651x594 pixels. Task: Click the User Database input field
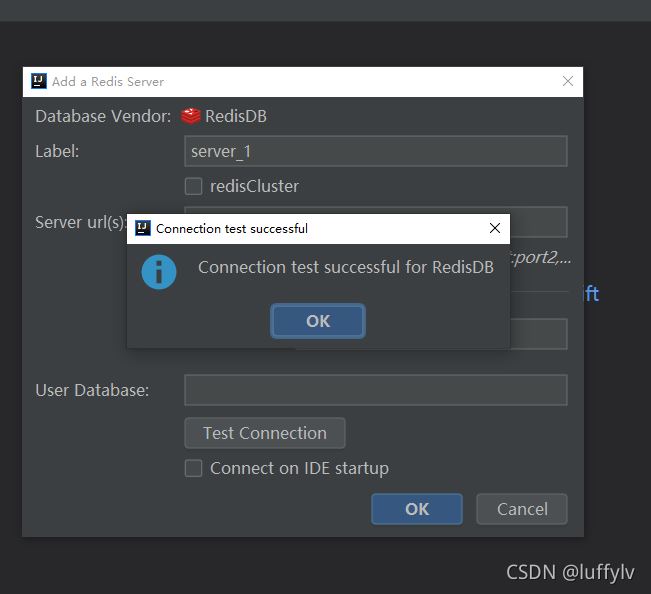click(376, 390)
